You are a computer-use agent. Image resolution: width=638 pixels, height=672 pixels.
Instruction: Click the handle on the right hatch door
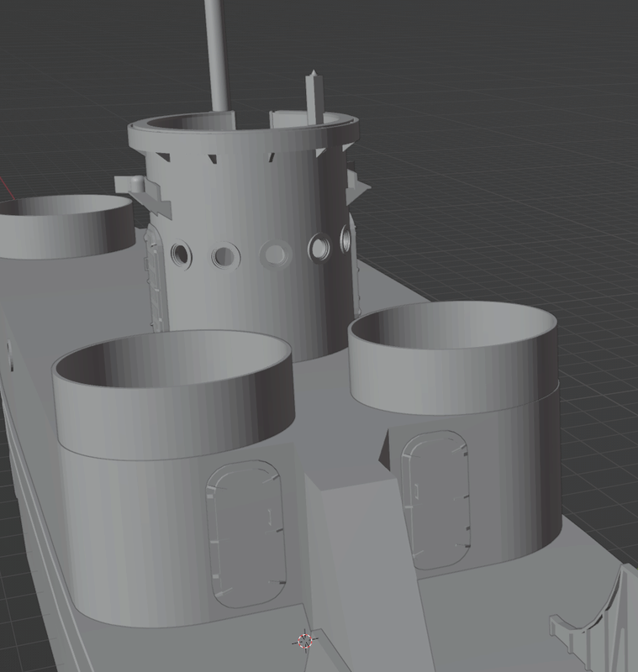pyautogui.click(x=418, y=490)
